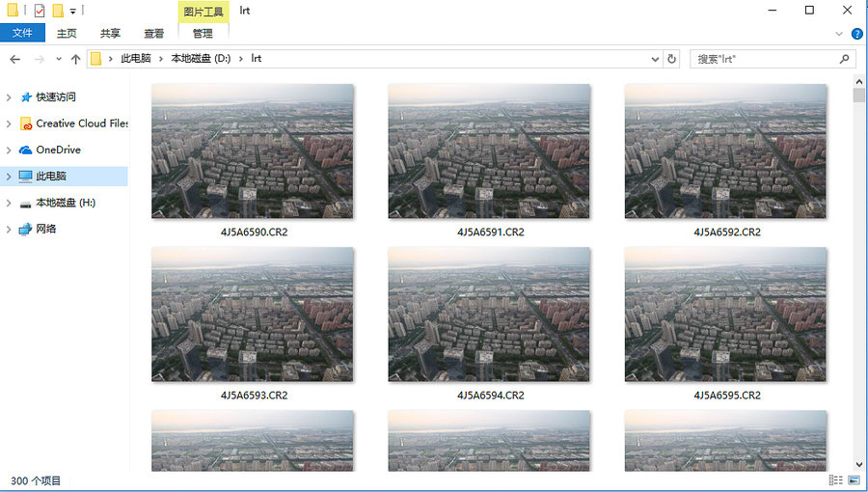Go up one folder level
The height and width of the screenshot is (492, 868).
(x=76, y=59)
